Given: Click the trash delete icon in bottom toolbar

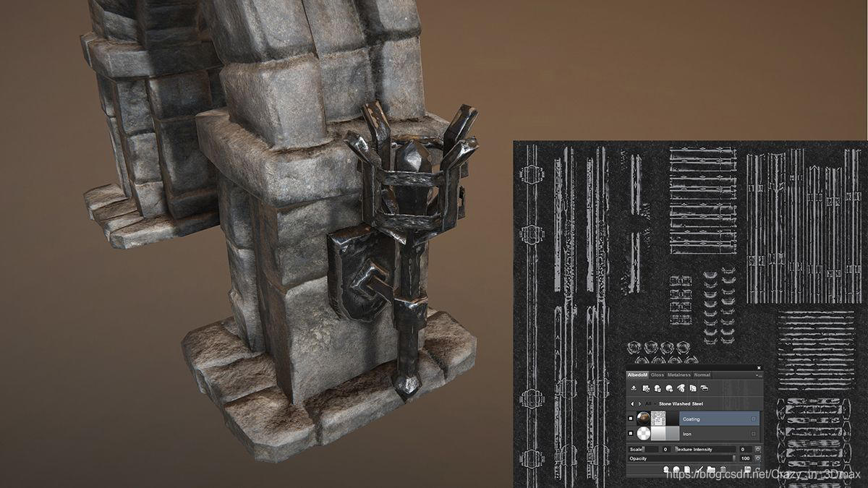Looking at the screenshot, I should (x=723, y=470).
